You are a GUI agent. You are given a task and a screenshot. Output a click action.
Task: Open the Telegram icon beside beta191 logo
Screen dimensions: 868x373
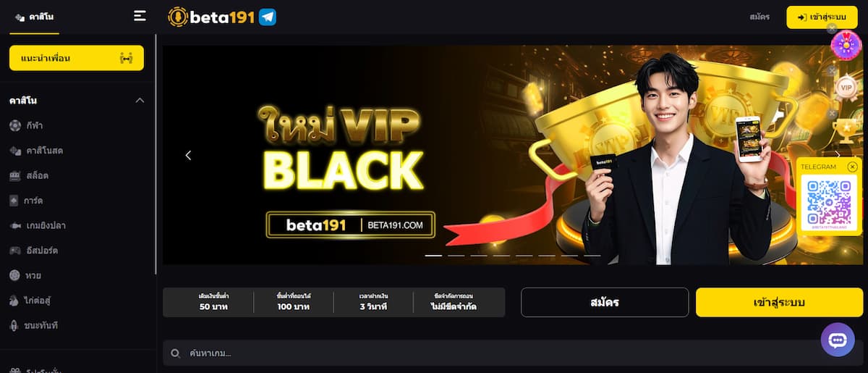coord(268,17)
